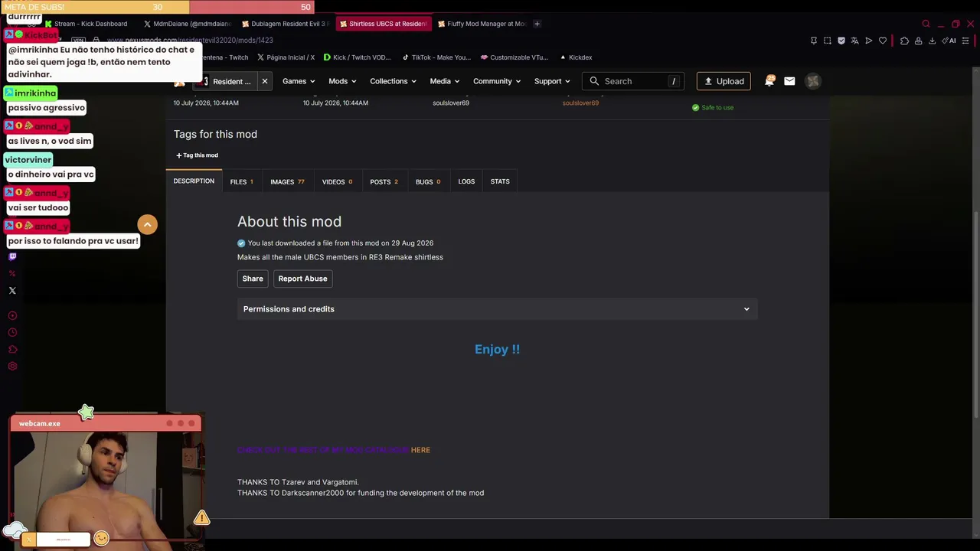980x551 pixels.
Task: Open the browser easy setup menu icon
Action: [x=967, y=41]
